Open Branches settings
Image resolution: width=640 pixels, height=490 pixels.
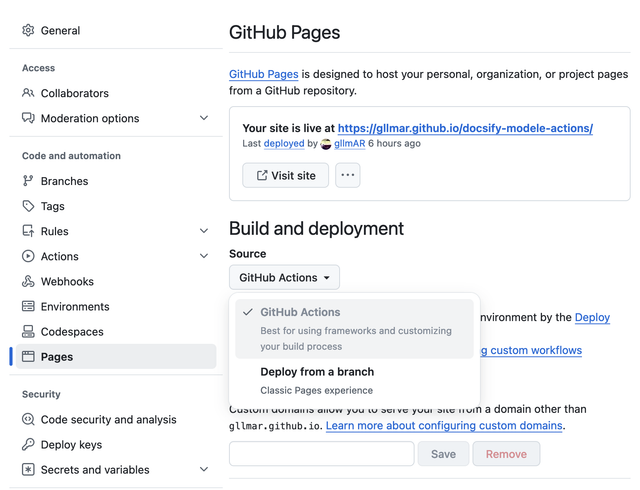[116, 181]
